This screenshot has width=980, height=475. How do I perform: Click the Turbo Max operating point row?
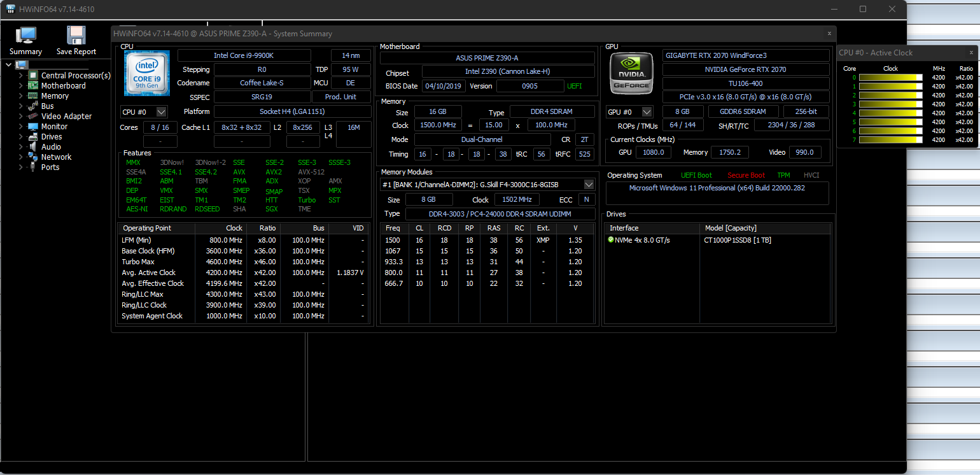point(243,262)
